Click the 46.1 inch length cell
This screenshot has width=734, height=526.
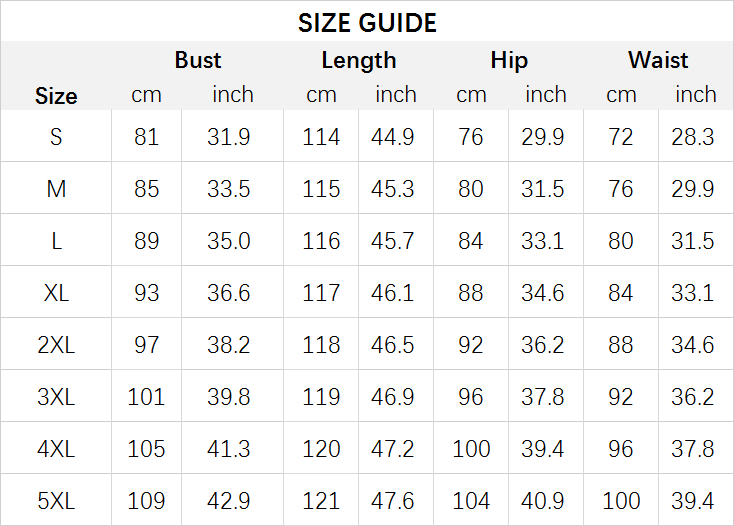(394, 293)
